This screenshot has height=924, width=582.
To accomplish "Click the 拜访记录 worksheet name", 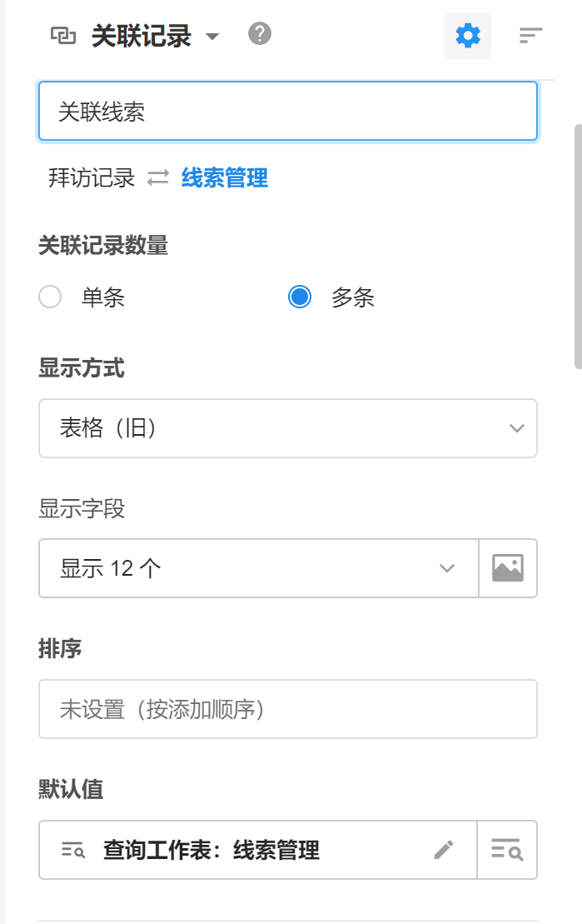I will pyautogui.click(x=92, y=177).
